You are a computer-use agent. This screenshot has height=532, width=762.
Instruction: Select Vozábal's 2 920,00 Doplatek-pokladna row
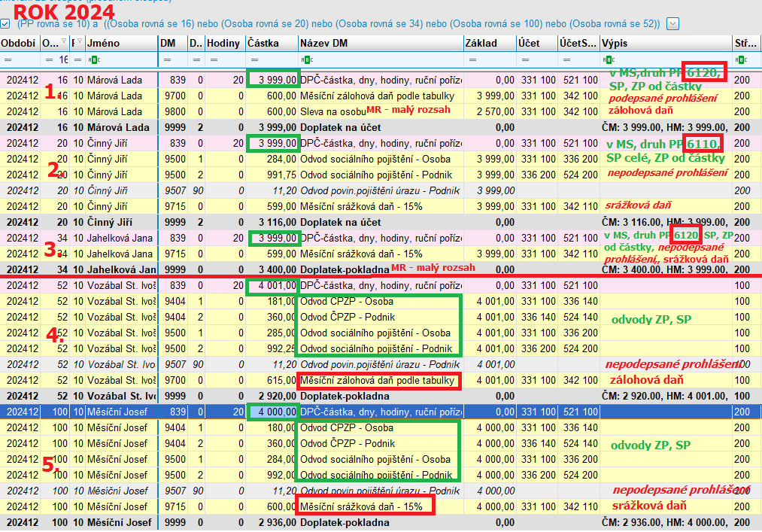[x=381, y=396]
